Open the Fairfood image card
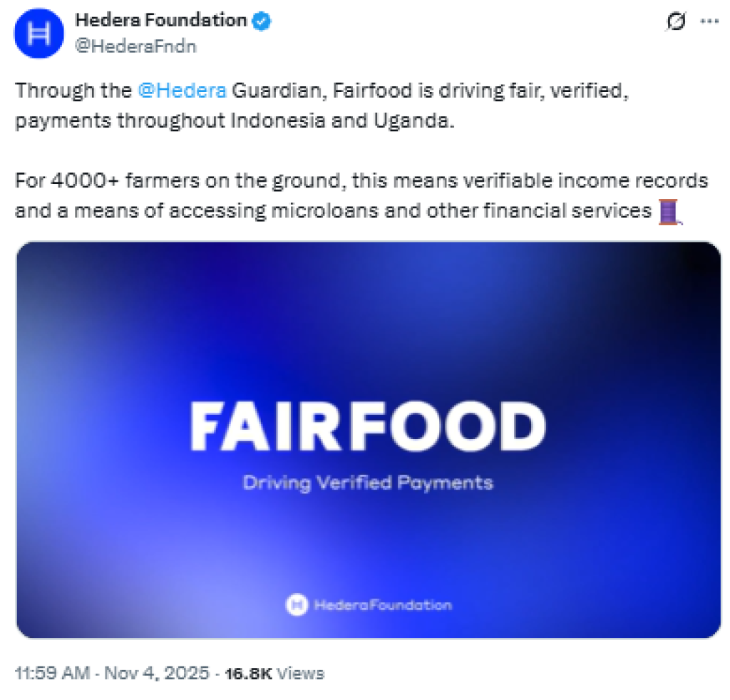 369,440
